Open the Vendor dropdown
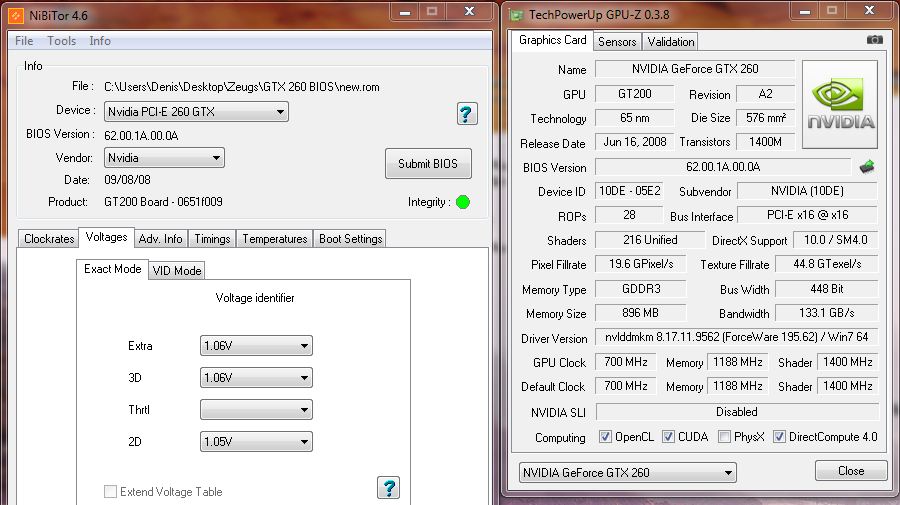This screenshot has height=505, width=900. tap(164, 158)
